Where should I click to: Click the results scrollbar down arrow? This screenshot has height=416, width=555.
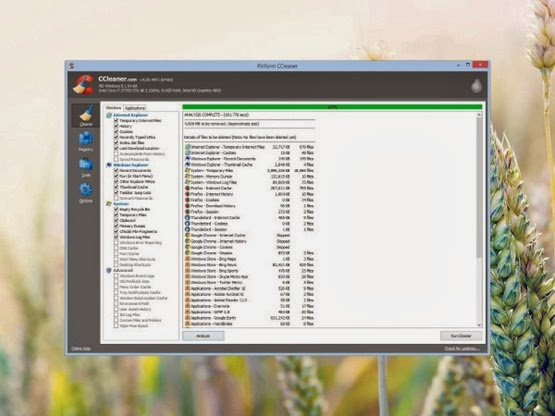pos(479,325)
